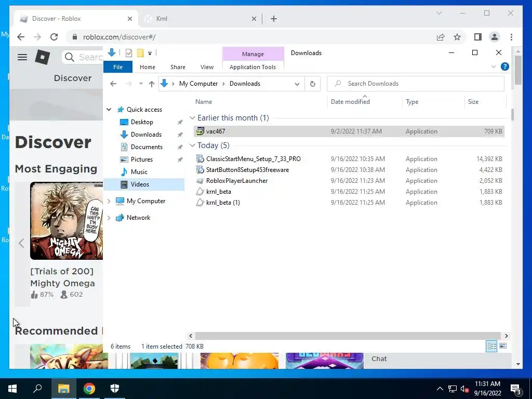Open Properties icon in Explorer quick access toolbar
532x399 pixels.
coord(129,53)
